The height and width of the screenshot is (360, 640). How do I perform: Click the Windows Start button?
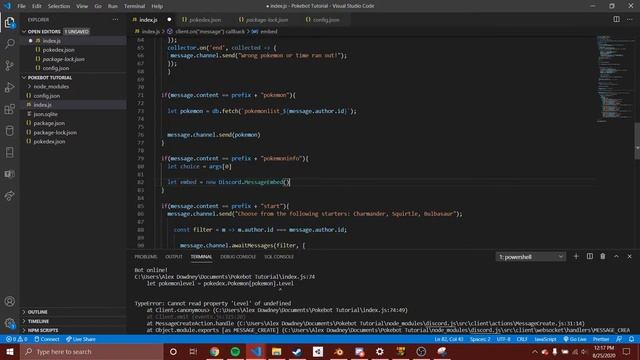point(10,351)
